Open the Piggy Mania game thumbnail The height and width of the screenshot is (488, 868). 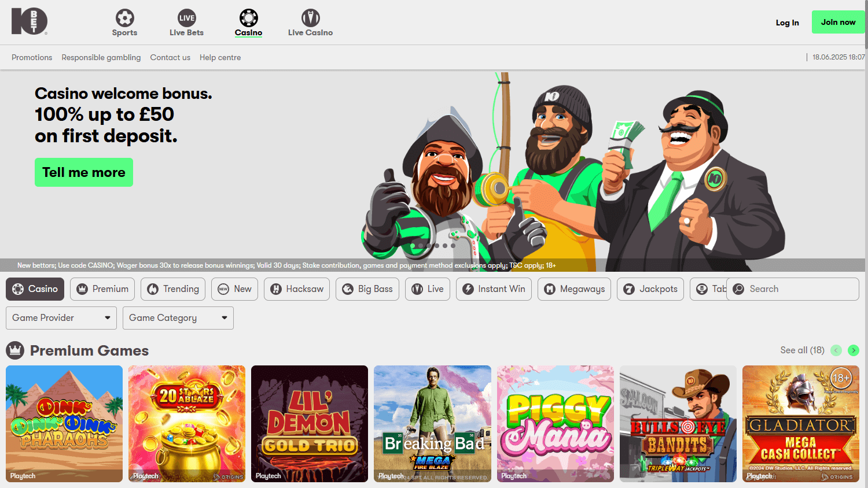point(555,423)
